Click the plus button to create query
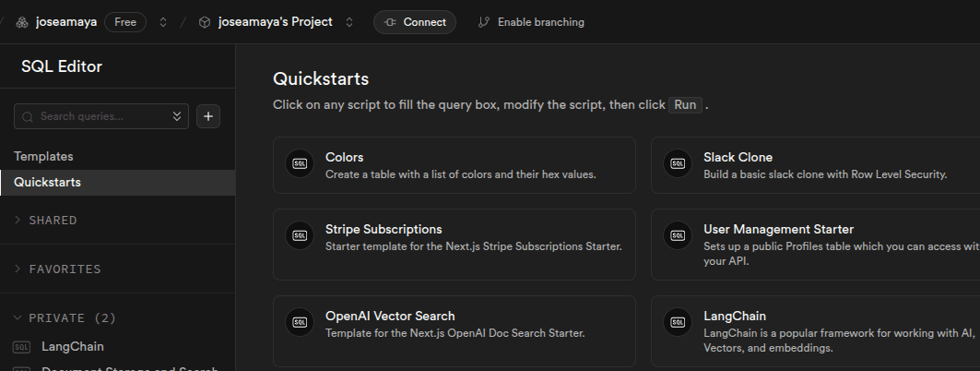The image size is (980, 371). coord(208,116)
